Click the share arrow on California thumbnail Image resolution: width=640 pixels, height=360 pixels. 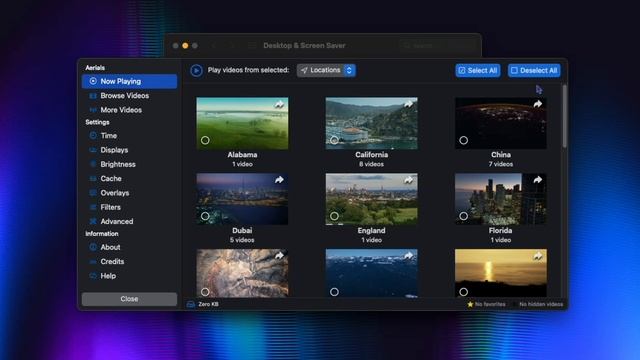point(409,104)
